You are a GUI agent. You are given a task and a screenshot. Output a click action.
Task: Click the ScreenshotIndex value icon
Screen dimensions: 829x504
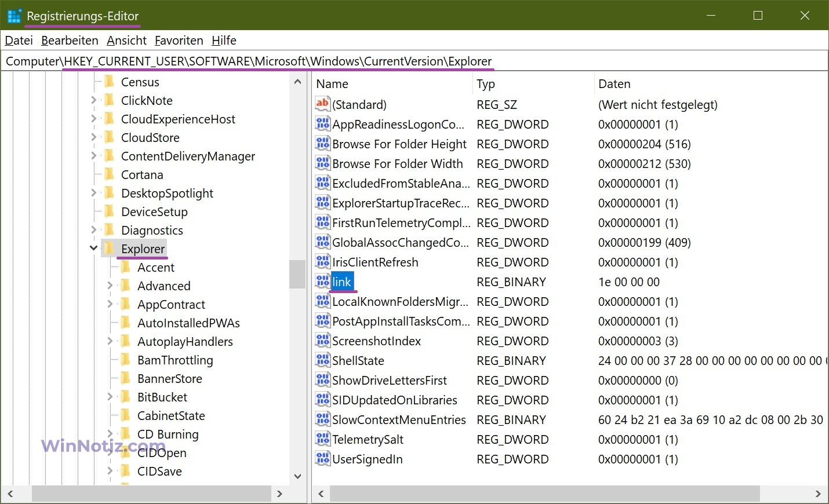point(322,341)
